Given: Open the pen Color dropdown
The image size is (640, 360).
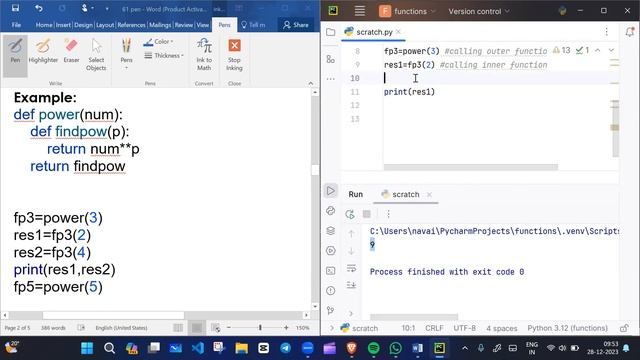Looking at the screenshot, I should (159, 42).
